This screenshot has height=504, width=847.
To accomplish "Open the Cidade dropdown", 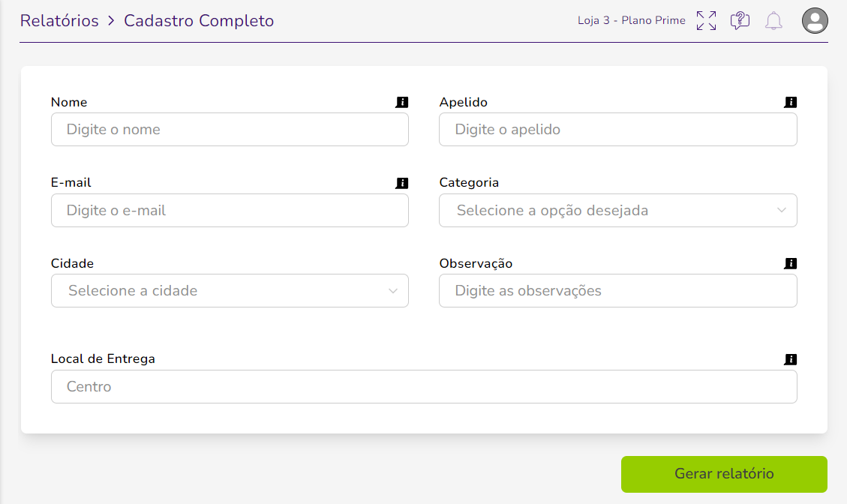I will point(230,290).
